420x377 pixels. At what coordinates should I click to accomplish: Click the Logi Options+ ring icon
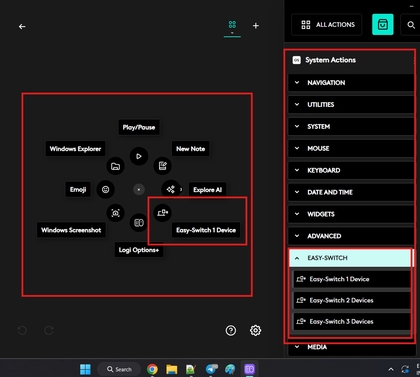(x=139, y=223)
